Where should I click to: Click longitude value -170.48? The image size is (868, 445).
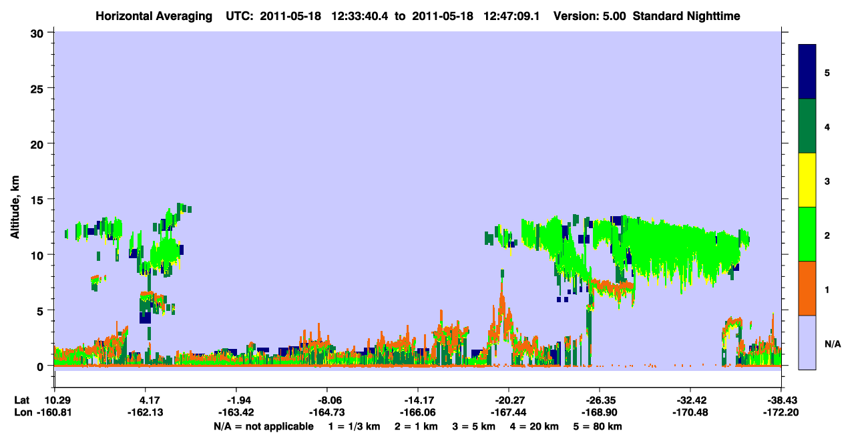pyautogui.click(x=690, y=412)
